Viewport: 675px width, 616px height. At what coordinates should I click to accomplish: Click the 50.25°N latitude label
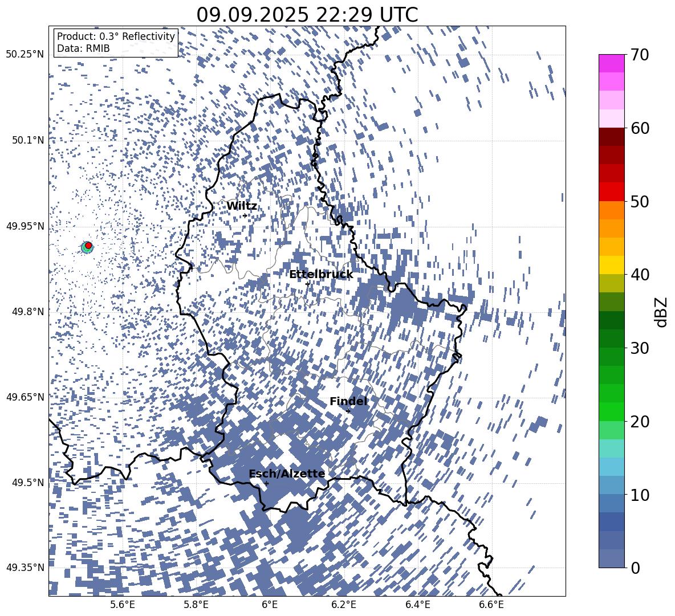point(25,55)
